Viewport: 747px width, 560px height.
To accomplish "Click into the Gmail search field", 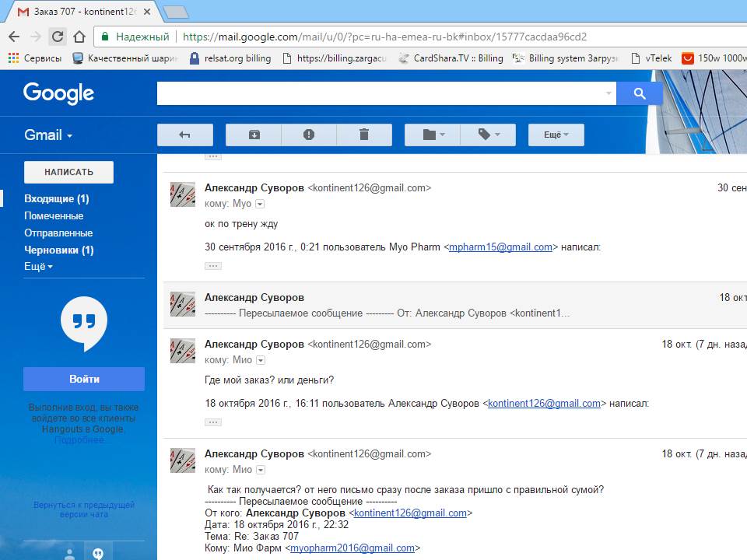I will 381,94.
